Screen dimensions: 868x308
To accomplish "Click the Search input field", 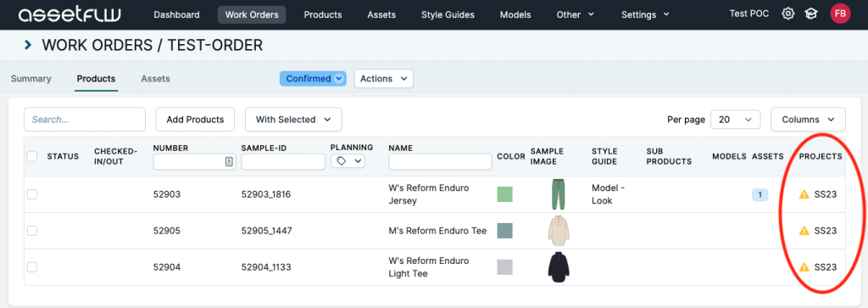I will (x=85, y=119).
